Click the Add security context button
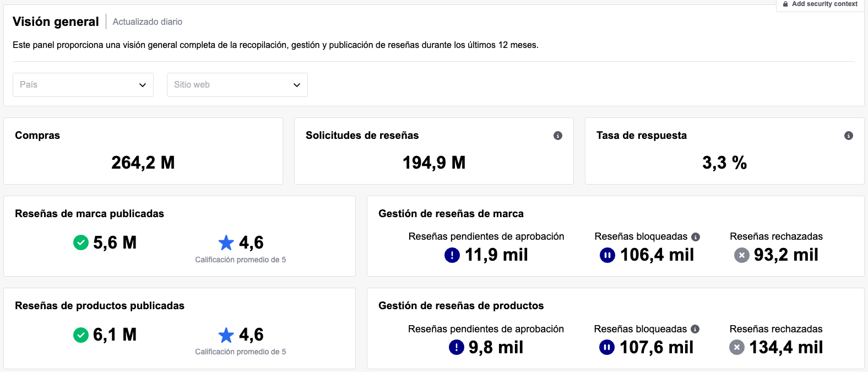868x372 pixels. [820, 4]
